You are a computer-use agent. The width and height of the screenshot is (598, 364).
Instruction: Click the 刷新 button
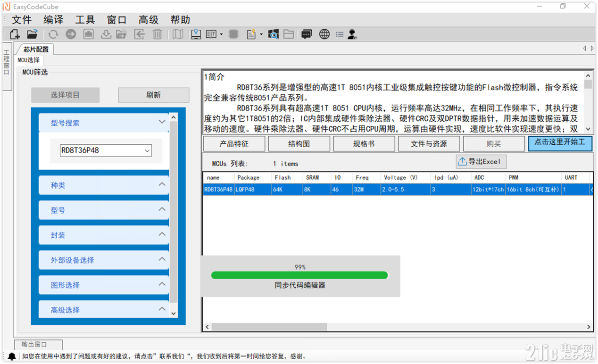(154, 95)
